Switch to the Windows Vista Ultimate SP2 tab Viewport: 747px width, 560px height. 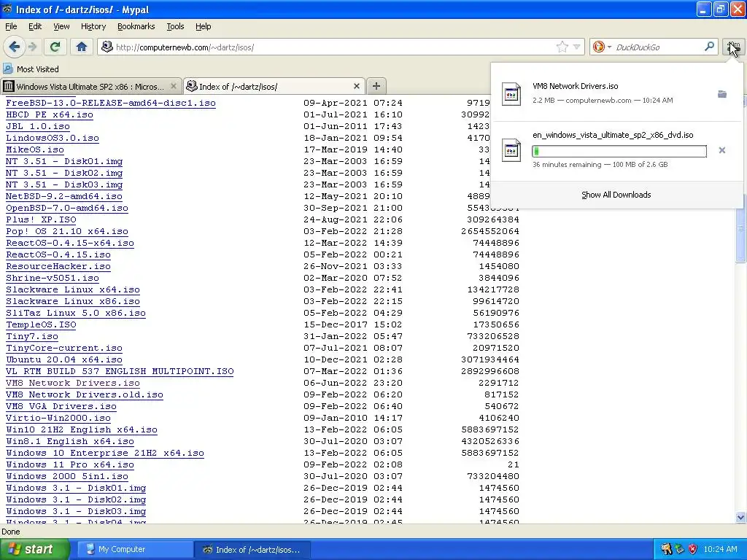click(90, 86)
